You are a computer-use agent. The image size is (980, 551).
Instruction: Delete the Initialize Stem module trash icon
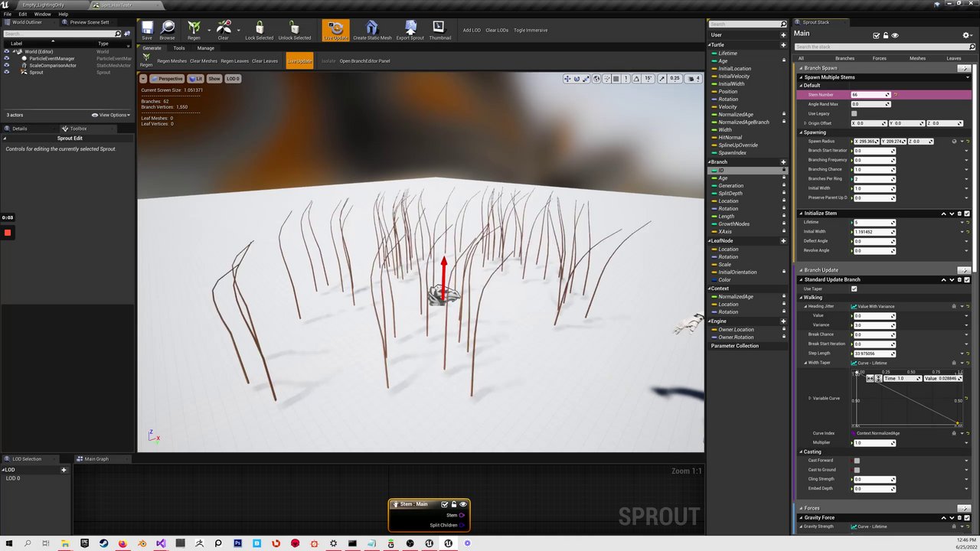click(x=961, y=214)
